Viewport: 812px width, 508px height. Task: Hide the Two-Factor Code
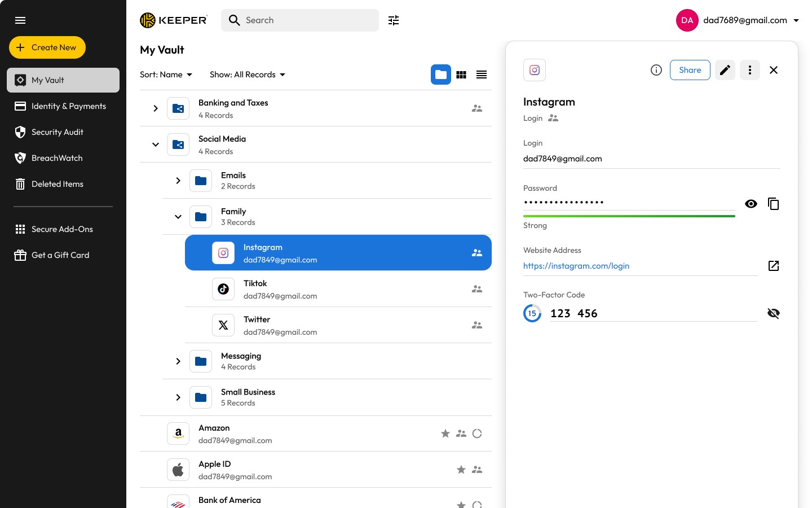point(773,313)
